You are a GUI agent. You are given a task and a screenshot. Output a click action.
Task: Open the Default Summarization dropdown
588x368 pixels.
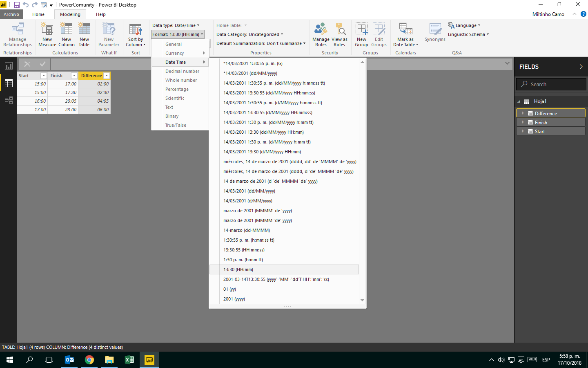261,43
